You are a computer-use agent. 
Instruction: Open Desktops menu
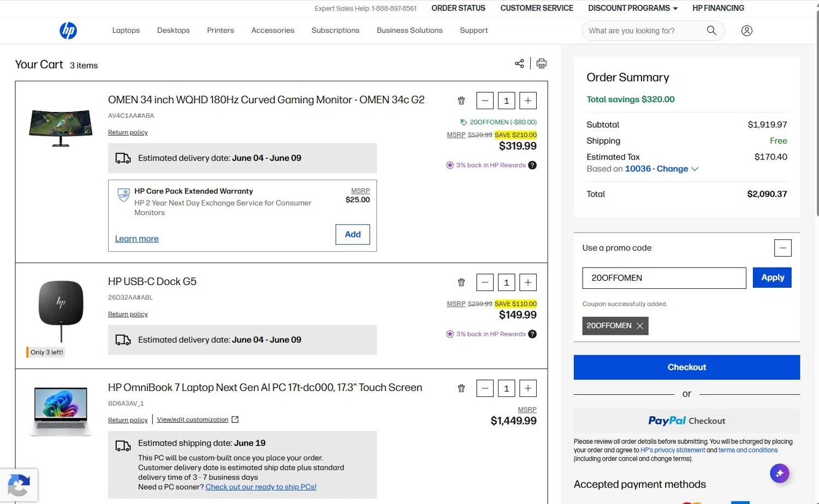pyautogui.click(x=174, y=31)
